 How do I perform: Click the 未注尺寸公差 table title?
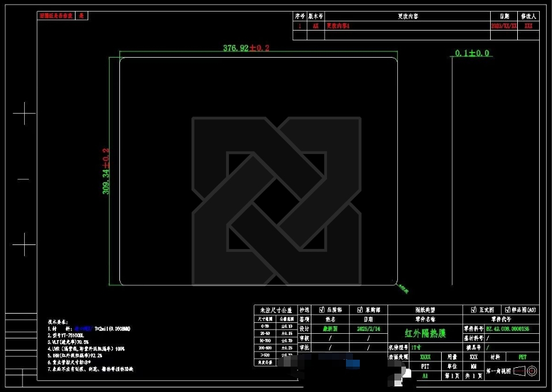coord(276,310)
